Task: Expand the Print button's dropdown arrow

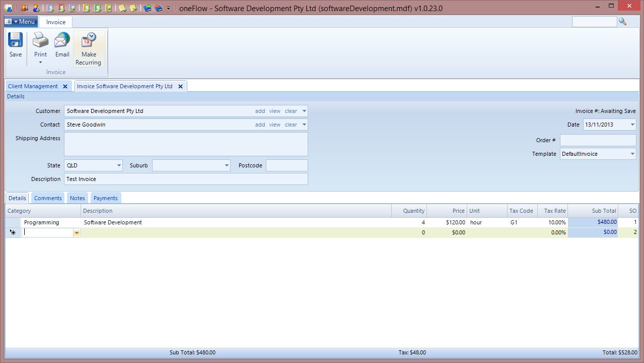Action: pyautogui.click(x=40, y=63)
